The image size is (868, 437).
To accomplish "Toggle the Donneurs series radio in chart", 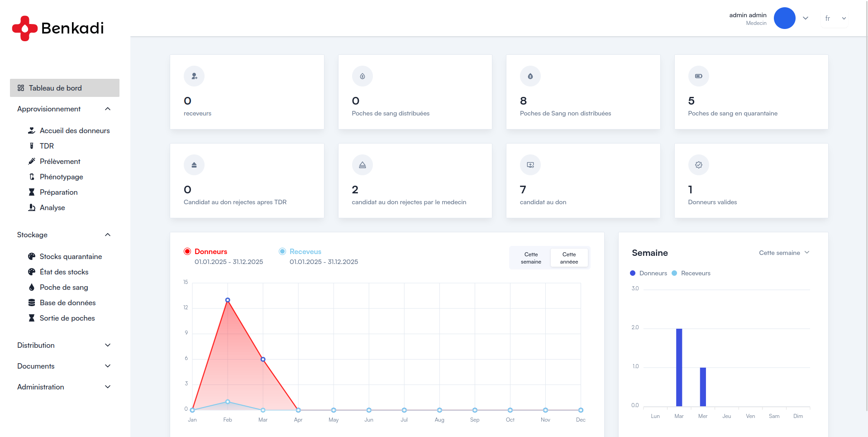I will tap(187, 251).
